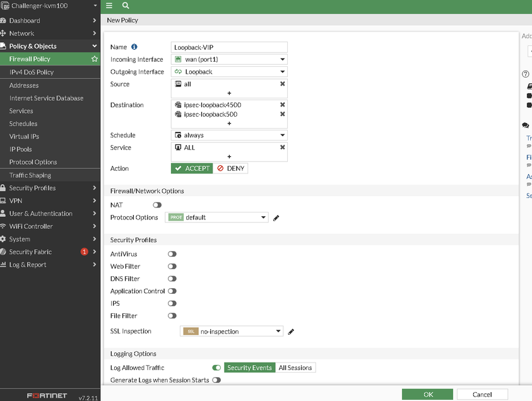Add a Source entry with plus
The height and width of the screenshot is (401, 532).
point(229,93)
